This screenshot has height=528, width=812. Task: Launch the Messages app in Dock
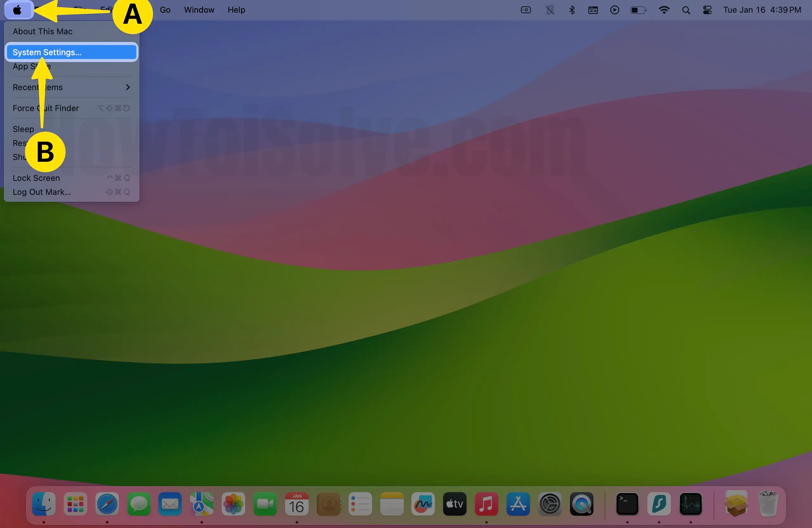coord(139,504)
